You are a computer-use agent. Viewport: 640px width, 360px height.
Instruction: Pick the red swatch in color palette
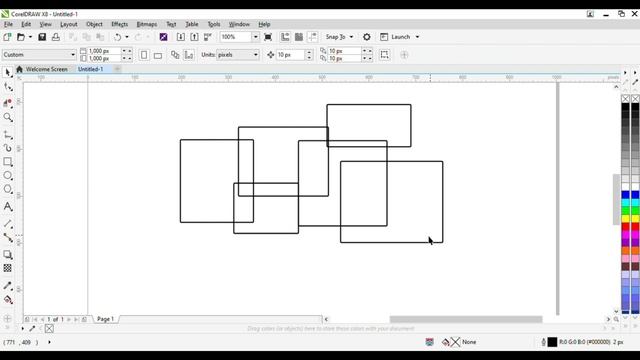coord(625,227)
